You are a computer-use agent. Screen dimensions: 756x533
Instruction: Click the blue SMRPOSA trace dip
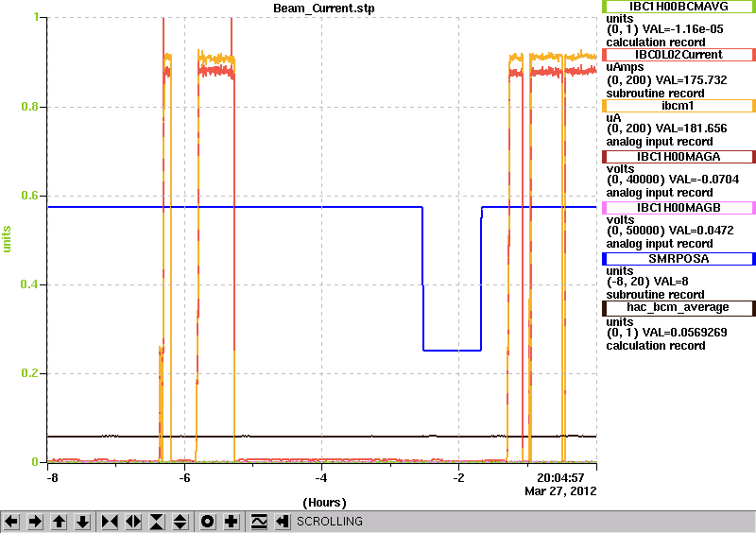pyautogui.click(x=453, y=351)
